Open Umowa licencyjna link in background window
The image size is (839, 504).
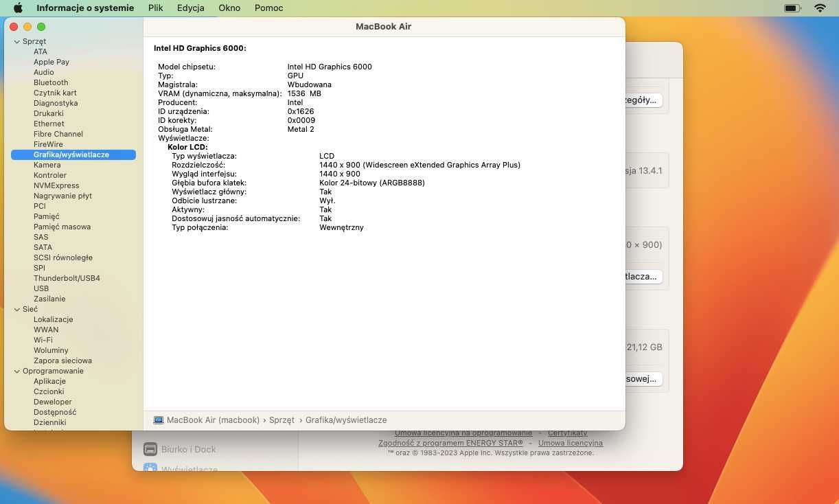pyautogui.click(x=570, y=443)
